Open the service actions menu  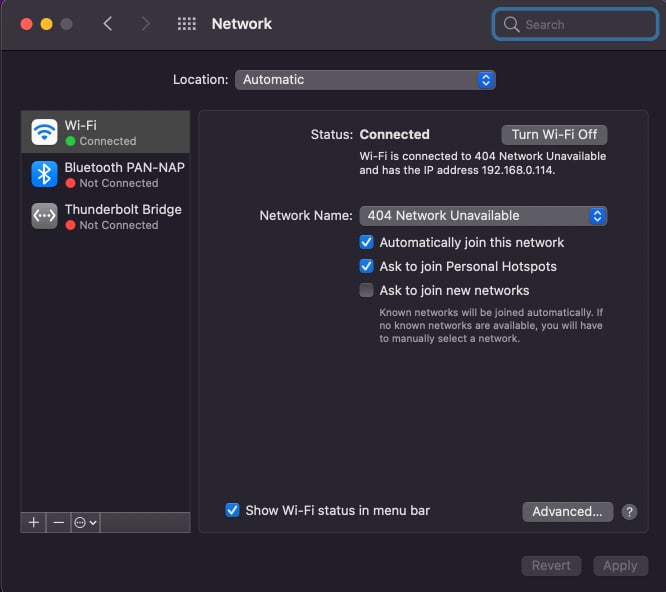pyautogui.click(x=85, y=522)
